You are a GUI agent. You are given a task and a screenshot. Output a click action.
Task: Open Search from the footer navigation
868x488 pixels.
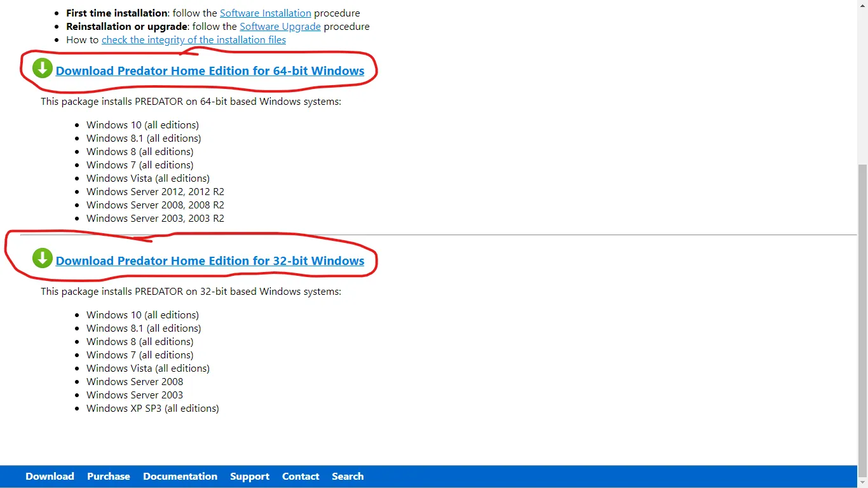(x=348, y=477)
